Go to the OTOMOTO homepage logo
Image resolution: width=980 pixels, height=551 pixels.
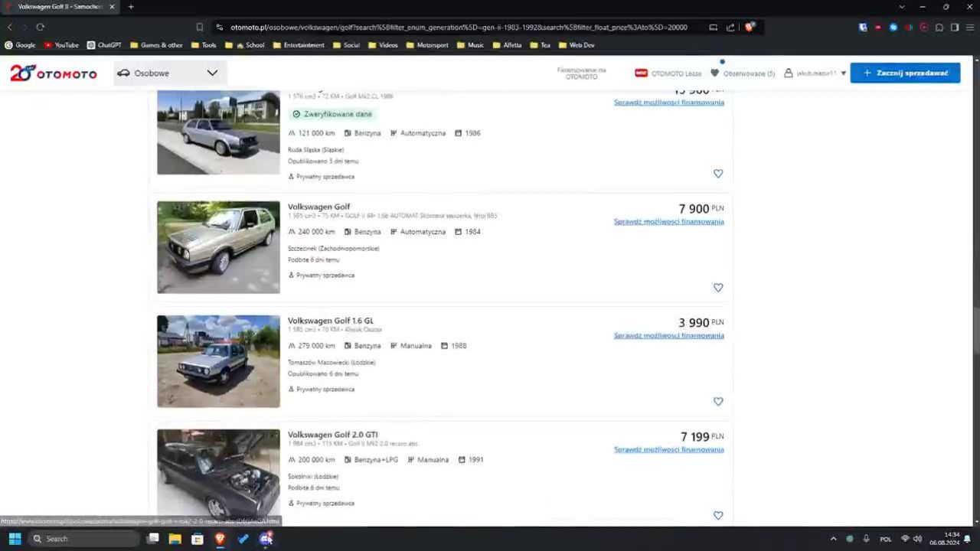point(54,73)
